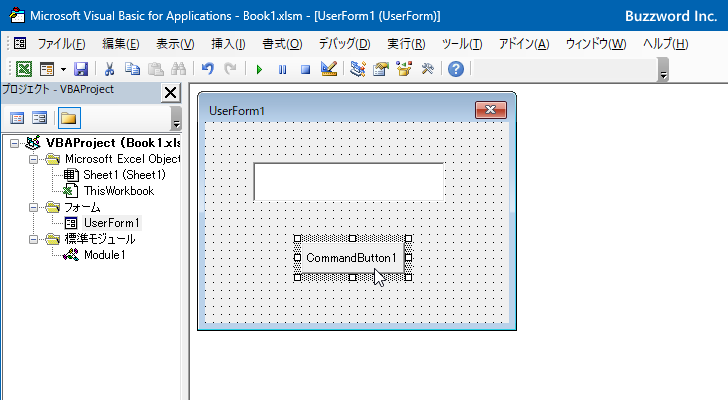This screenshot has width=728, height=400.
Task: Collapse the フォーム folder node
Action: point(33,207)
